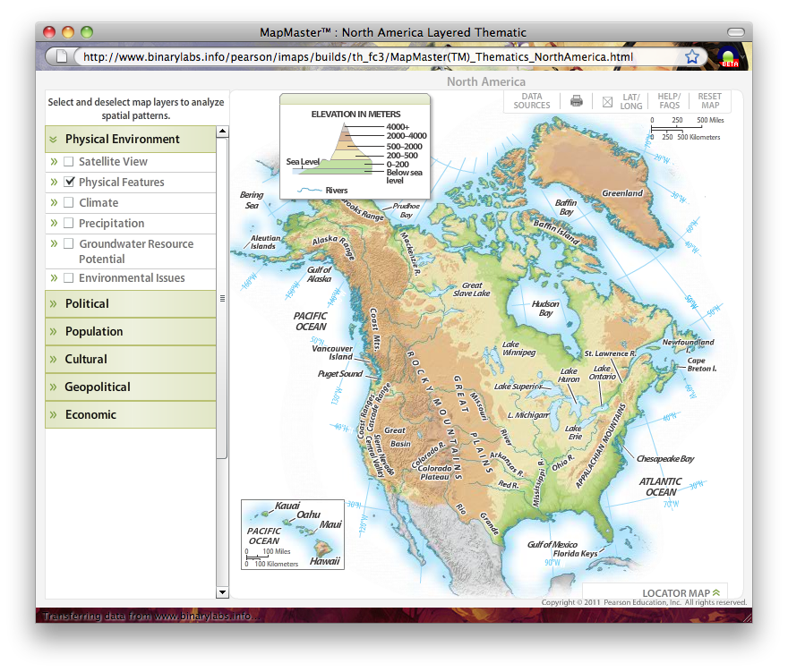Click arrows icon beside Precipitation layer
This screenshot has width=788, height=672.
pyautogui.click(x=54, y=224)
